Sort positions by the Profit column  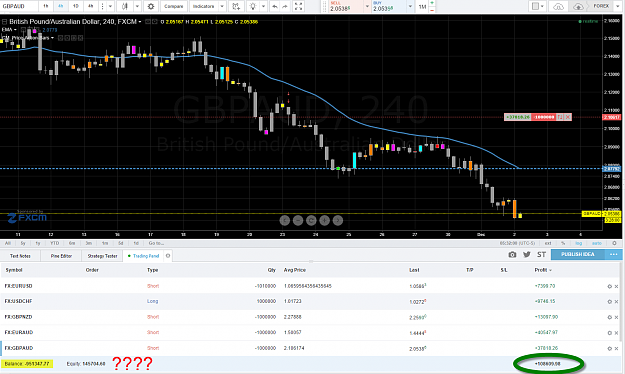(x=543, y=270)
